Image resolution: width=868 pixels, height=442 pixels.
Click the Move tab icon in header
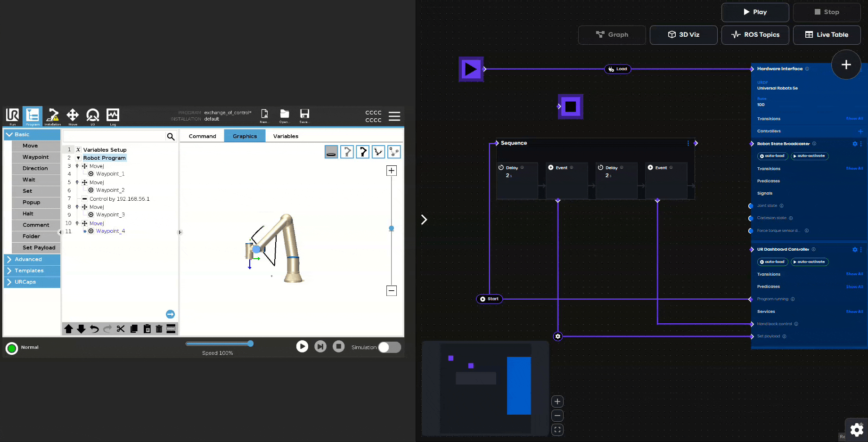click(73, 116)
